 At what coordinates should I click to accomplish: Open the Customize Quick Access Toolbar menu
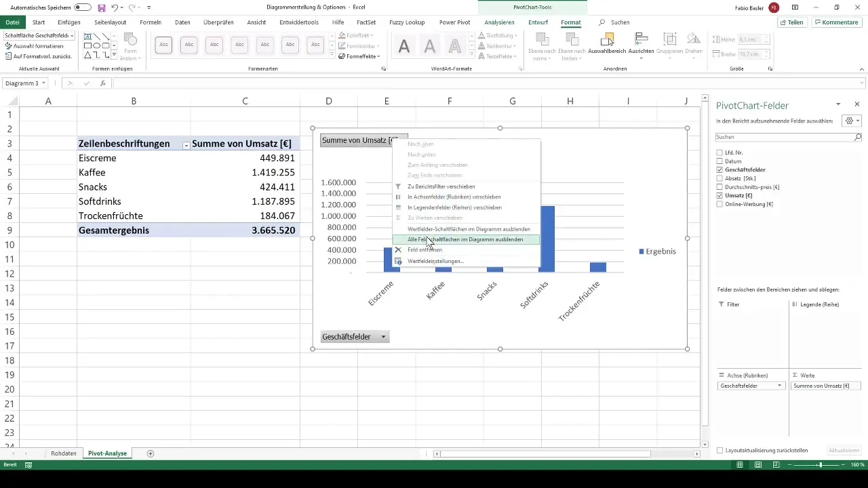click(x=149, y=7)
